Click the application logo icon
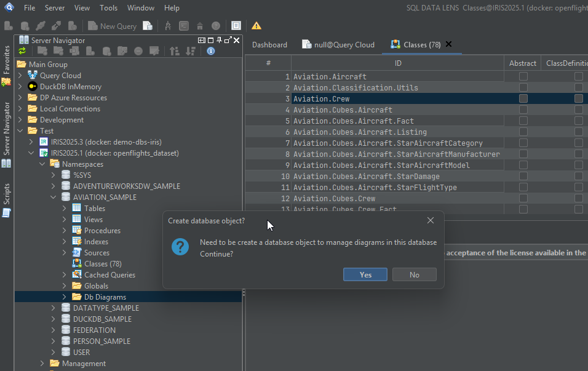 click(x=9, y=7)
